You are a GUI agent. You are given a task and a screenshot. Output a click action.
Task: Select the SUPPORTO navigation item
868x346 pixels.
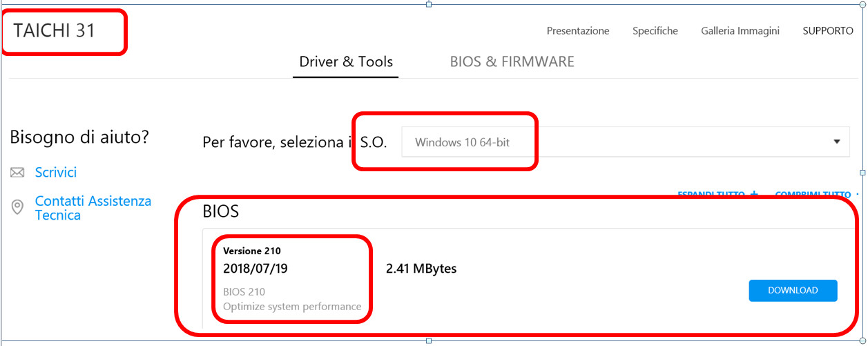[x=828, y=31]
